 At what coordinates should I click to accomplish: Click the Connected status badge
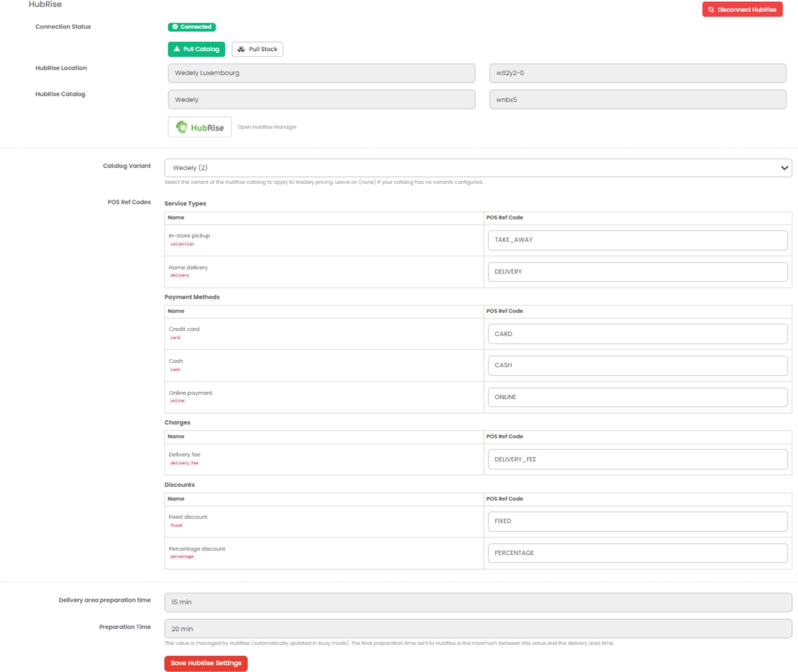(192, 27)
